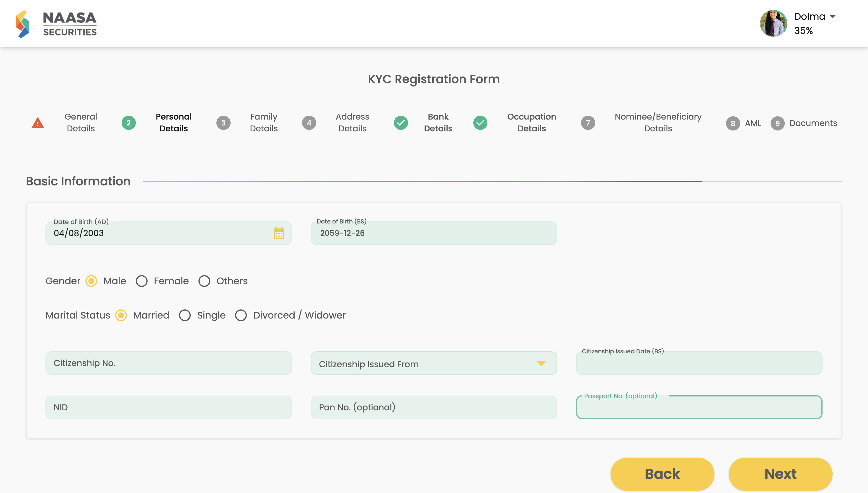This screenshot has height=493, width=868.
Task: Go to General Details step
Action: coord(81,123)
